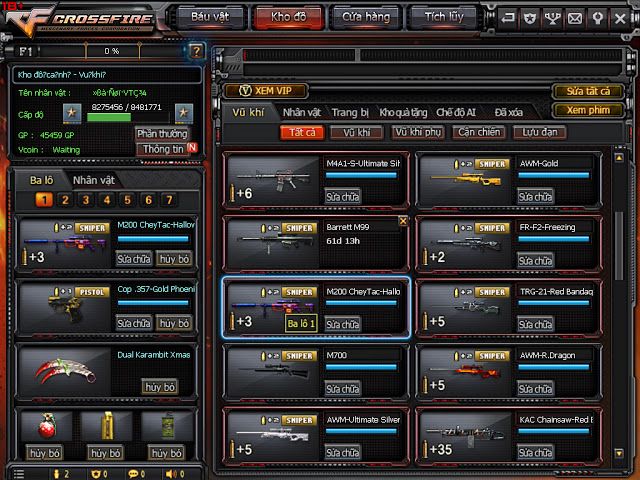Image resolution: width=640 pixels, height=480 pixels.
Task: Filter by Cận chiến weapons
Action: click(x=479, y=133)
